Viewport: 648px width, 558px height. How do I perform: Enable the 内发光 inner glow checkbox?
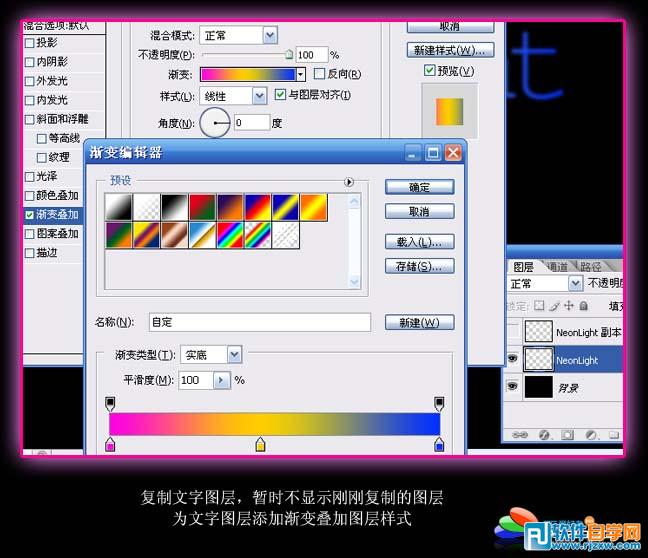coord(30,100)
